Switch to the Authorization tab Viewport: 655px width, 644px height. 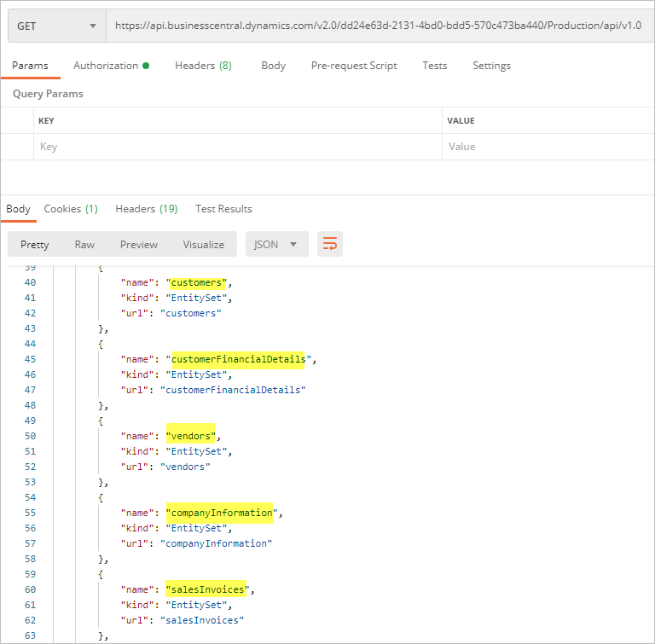pyautogui.click(x=111, y=66)
